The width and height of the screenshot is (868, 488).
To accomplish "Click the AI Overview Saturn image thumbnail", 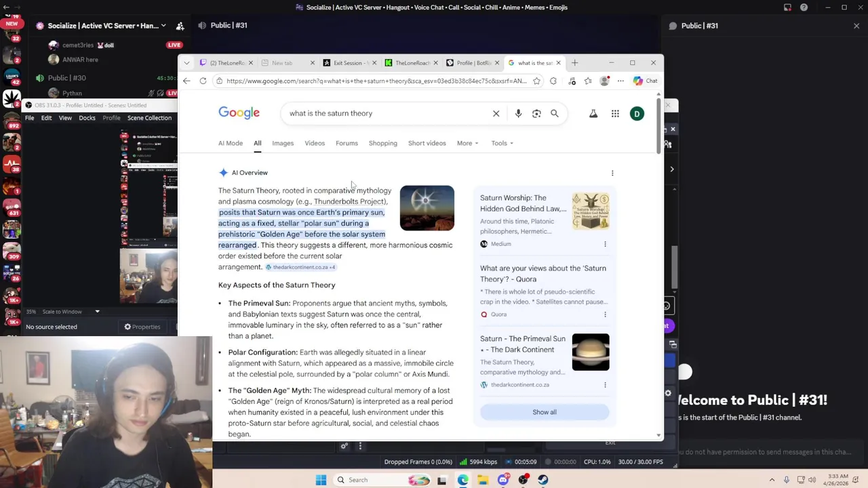I will pyautogui.click(x=427, y=208).
